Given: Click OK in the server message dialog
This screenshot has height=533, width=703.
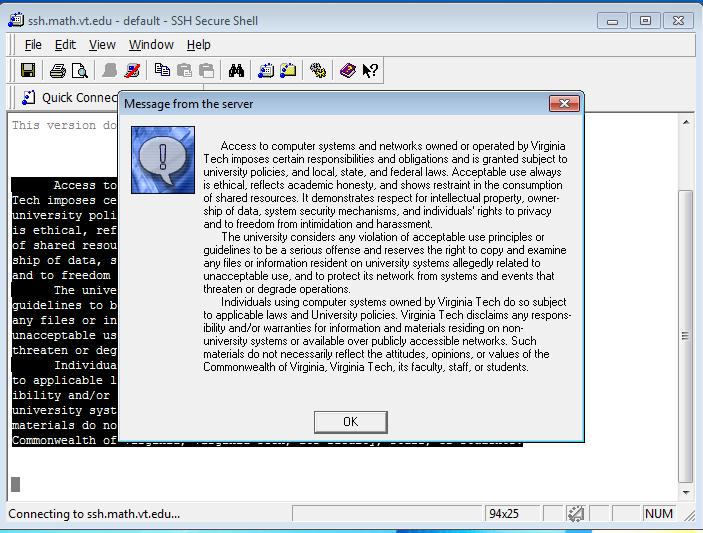Looking at the screenshot, I should [351, 422].
